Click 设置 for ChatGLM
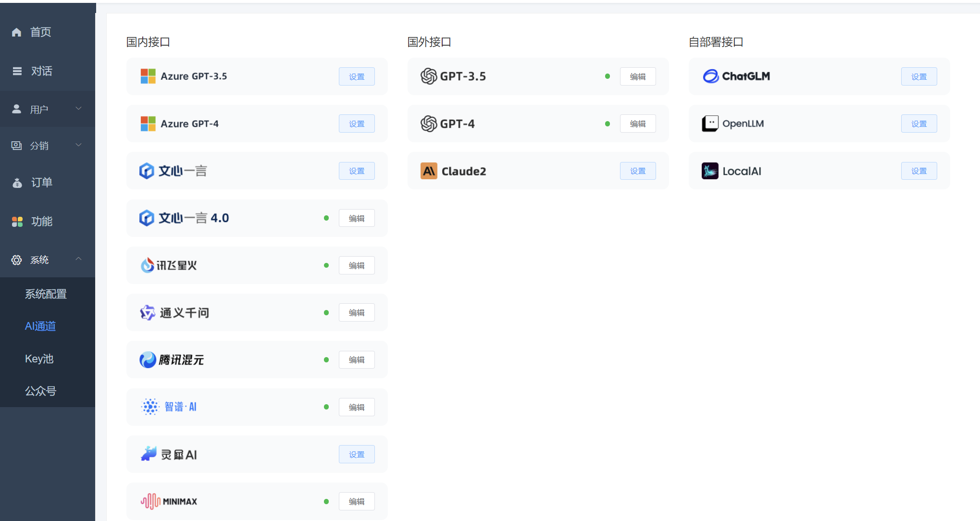 point(919,76)
